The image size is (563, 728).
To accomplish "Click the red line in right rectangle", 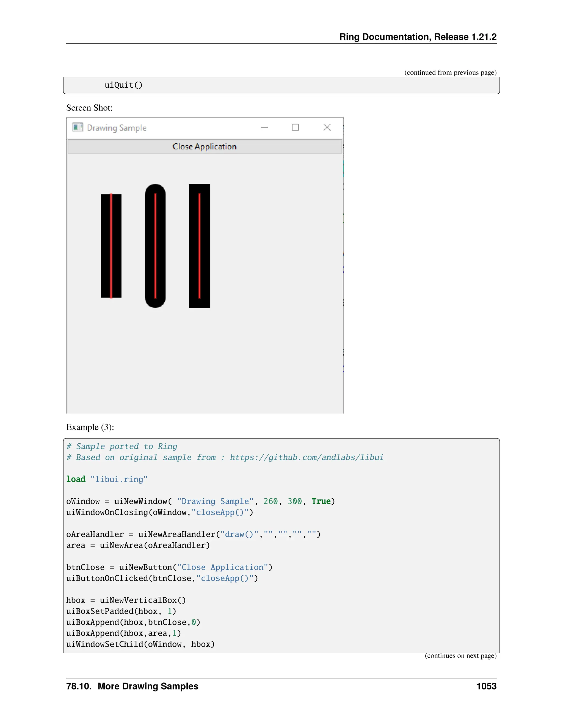I will point(200,246).
